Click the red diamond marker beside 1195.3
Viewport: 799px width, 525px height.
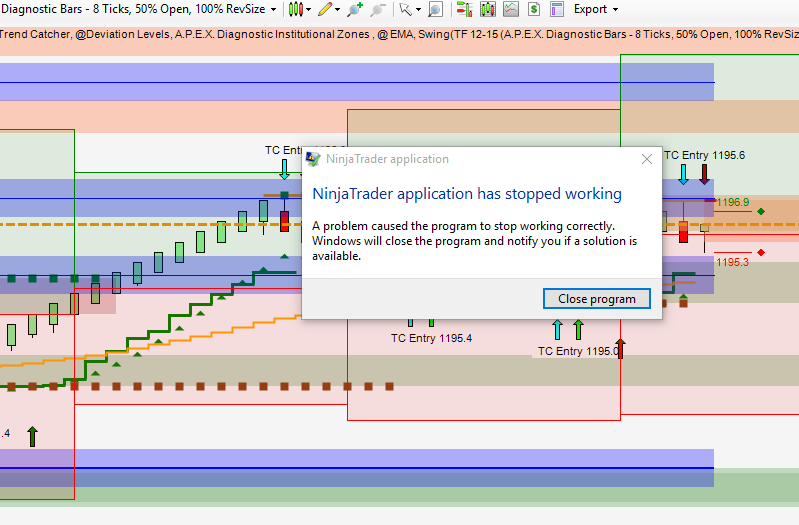pyautogui.click(x=761, y=253)
